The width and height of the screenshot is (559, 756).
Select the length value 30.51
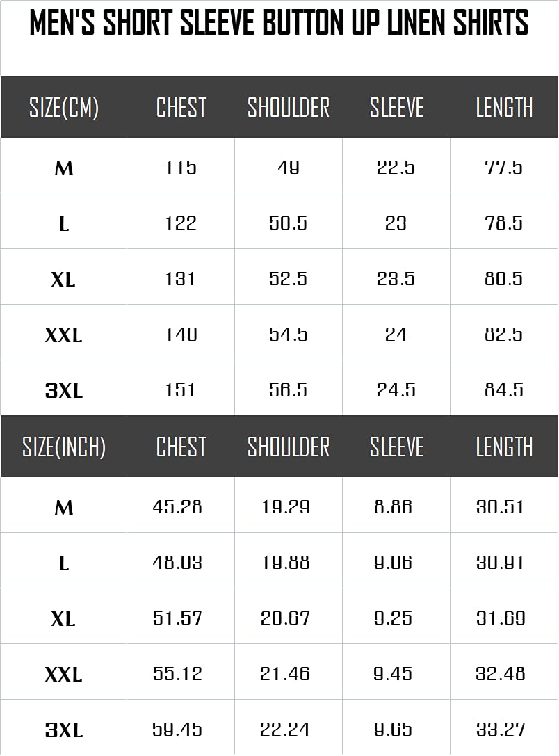501,507
